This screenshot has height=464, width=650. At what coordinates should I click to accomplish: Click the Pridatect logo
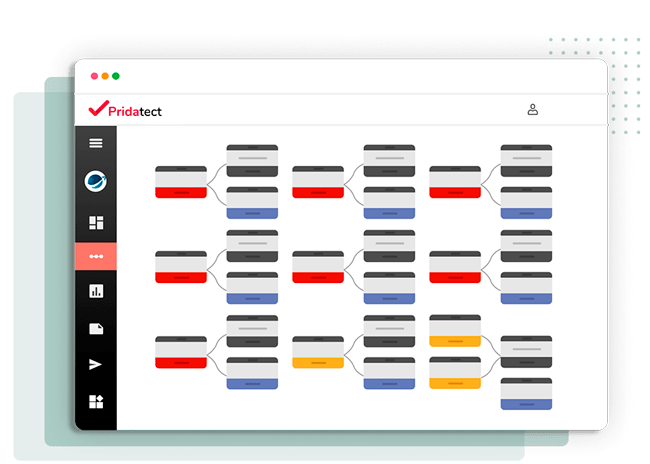[x=125, y=109]
